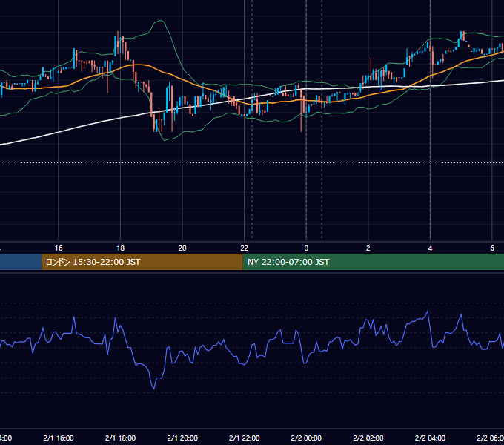Select the "16" hour label on price chart axis
Image resolution: width=504 pixels, height=445 pixels.
(x=59, y=248)
